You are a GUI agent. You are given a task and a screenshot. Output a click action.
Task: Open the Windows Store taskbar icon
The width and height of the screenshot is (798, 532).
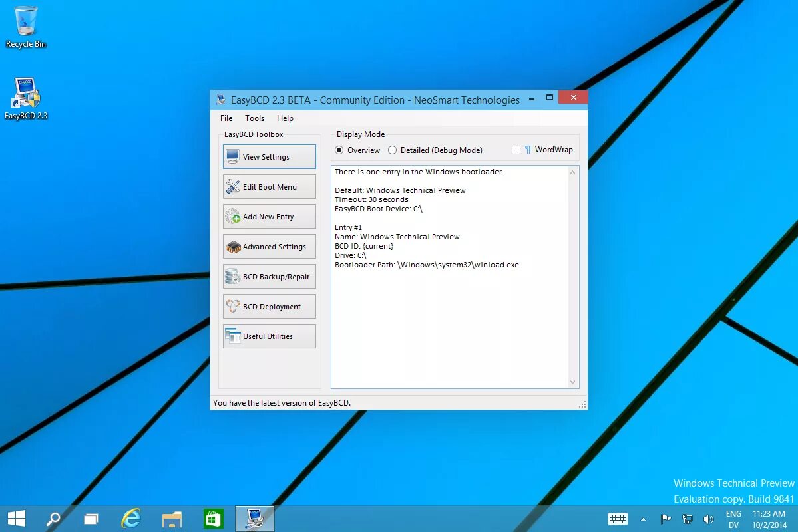(213, 519)
